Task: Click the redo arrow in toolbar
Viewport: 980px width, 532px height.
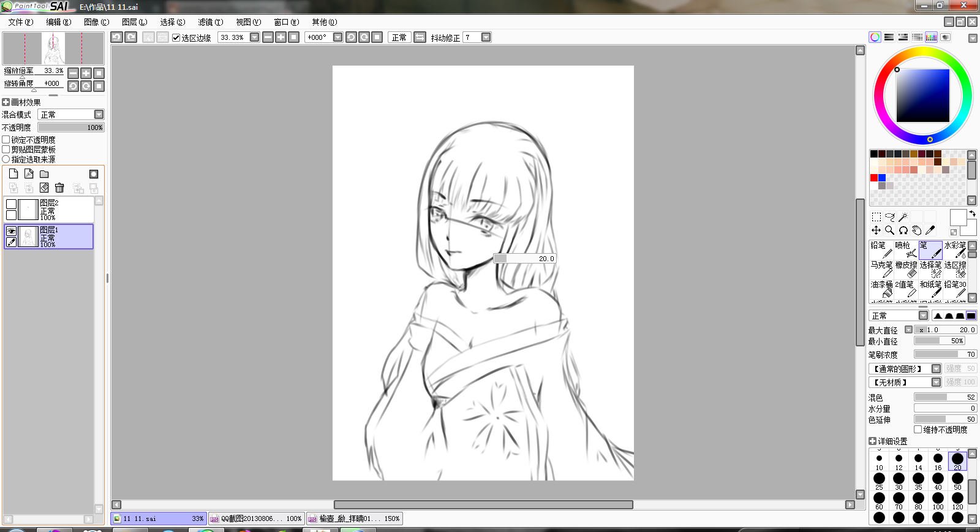Action: 131,37
